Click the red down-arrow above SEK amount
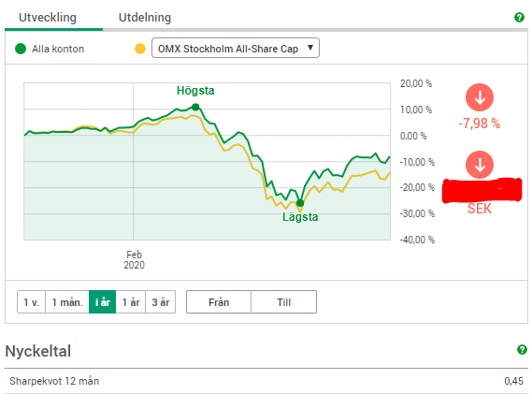Image resolution: width=532 pixels, height=394 pixels. (480, 165)
